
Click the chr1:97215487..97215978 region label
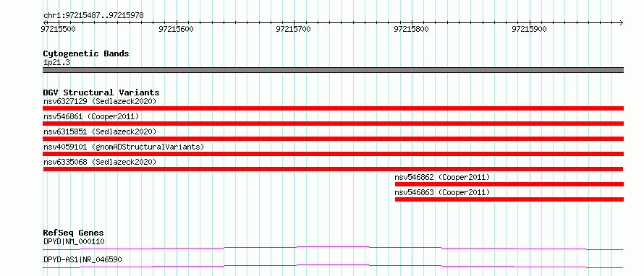pyautogui.click(x=93, y=16)
